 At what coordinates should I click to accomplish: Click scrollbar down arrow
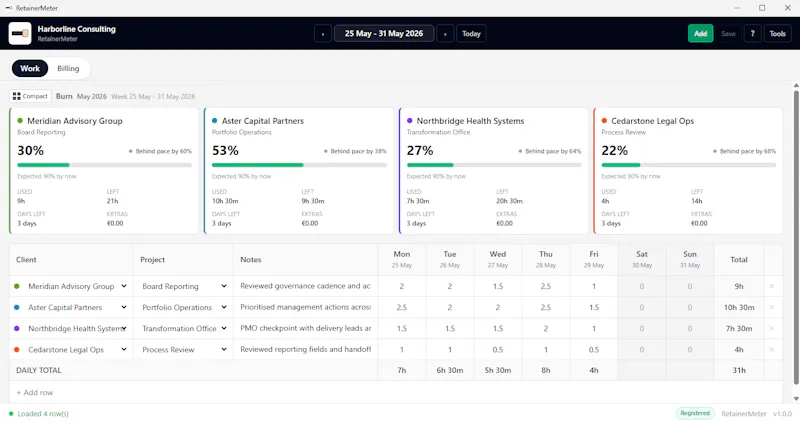(796, 399)
